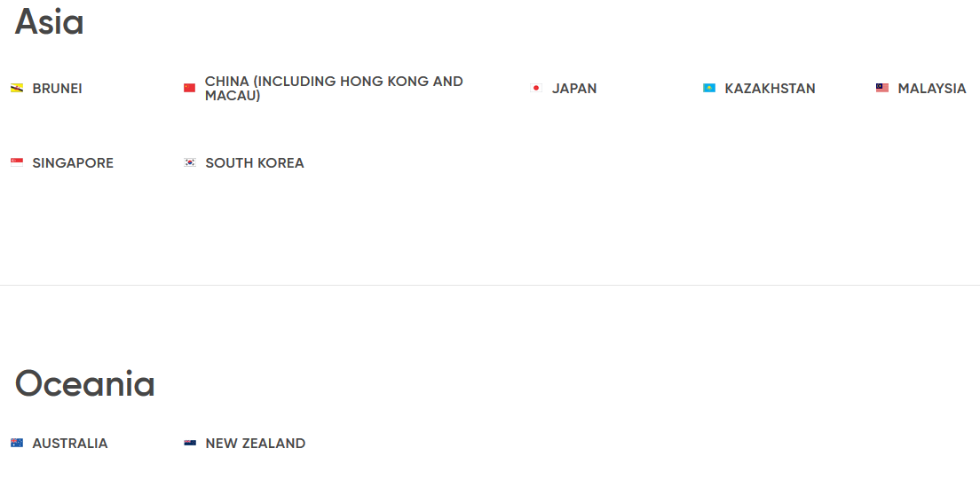Select Australia under Oceania
The width and height of the screenshot is (980, 480).
pyautogui.click(x=70, y=443)
